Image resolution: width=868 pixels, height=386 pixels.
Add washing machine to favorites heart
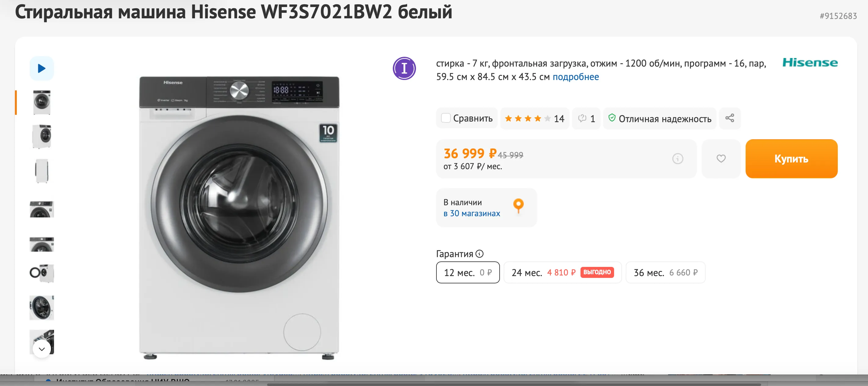(x=721, y=159)
